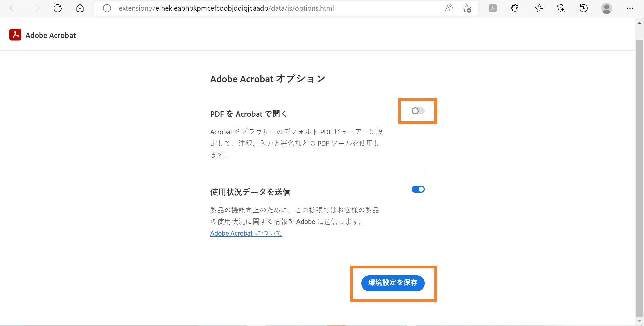
Task: Add this page to favorites via the star icon
Action: tap(467, 9)
